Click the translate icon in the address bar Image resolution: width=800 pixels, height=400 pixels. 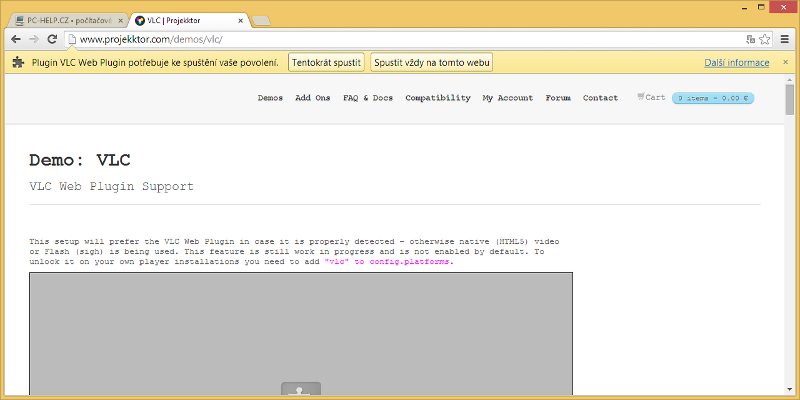coord(750,39)
